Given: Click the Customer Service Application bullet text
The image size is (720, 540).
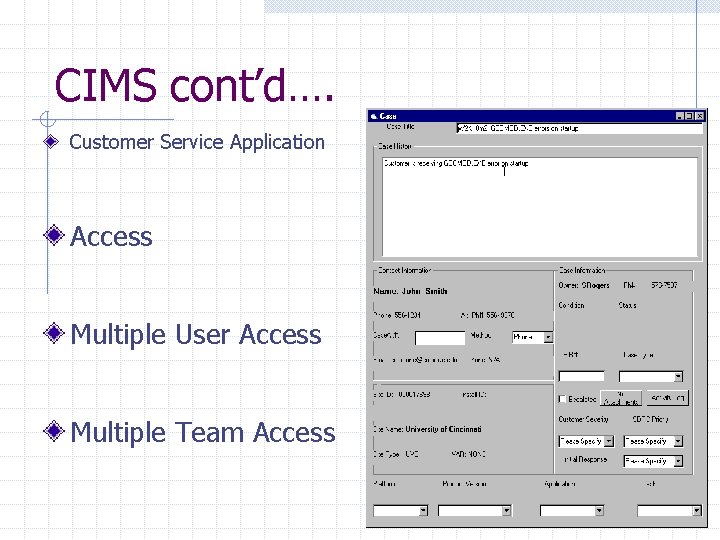Looking at the screenshot, I should pyautogui.click(x=197, y=142).
